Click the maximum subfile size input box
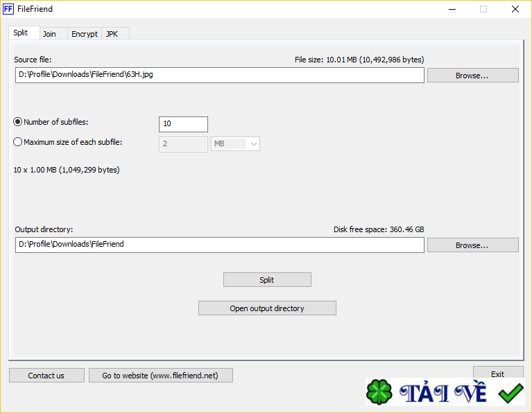 [183, 144]
